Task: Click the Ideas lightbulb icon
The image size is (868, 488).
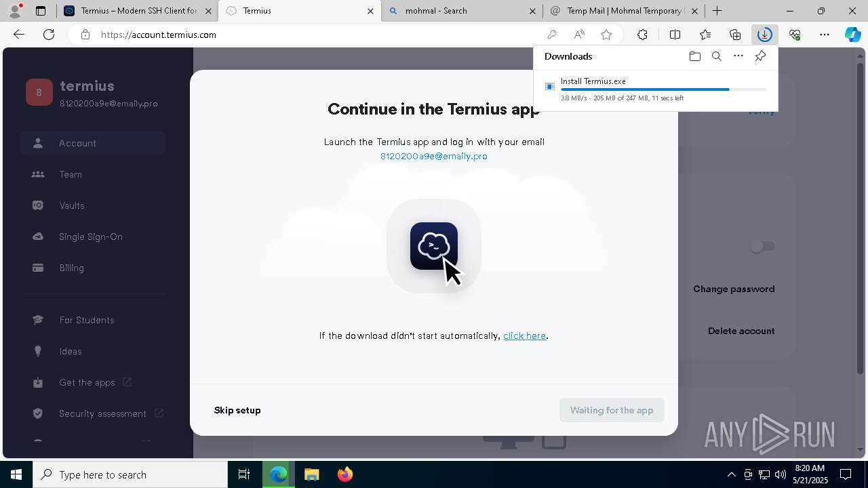Action: [x=38, y=351]
